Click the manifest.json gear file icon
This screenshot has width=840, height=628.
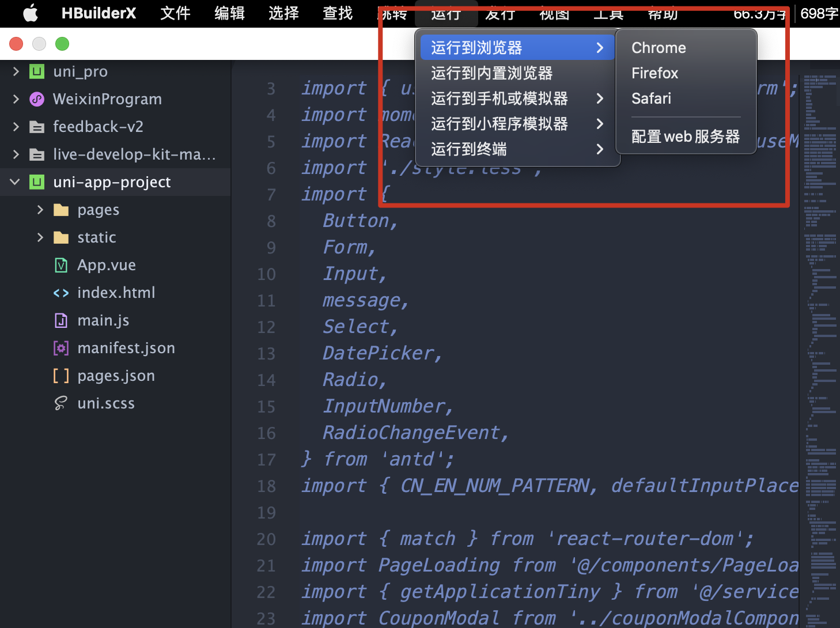tap(61, 348)
